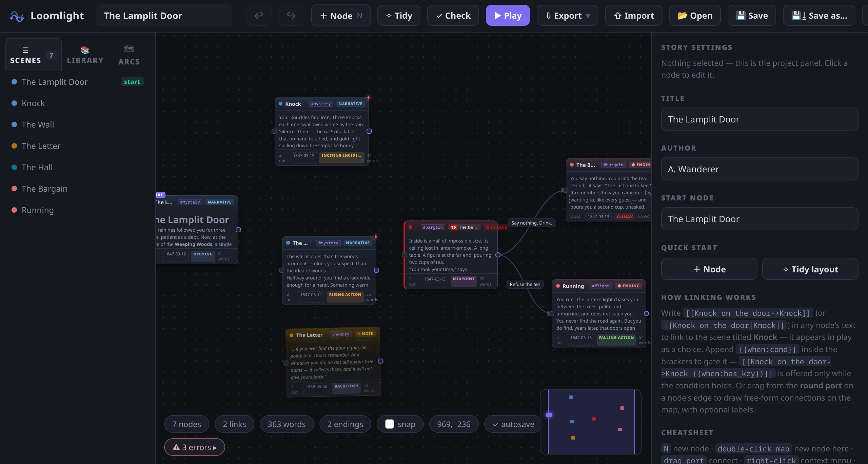Click the Tidy layout button
The image size is (868, 464).
[x=810, y=269]
